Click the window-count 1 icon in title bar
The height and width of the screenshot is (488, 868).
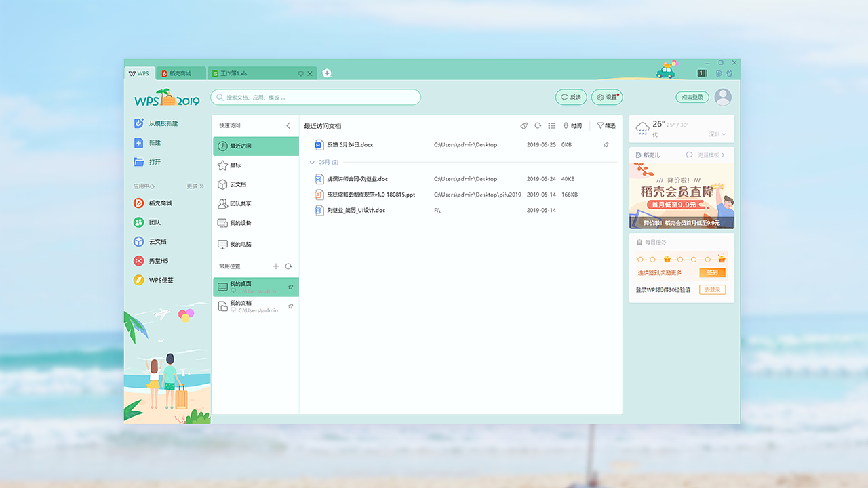point(703,73)
